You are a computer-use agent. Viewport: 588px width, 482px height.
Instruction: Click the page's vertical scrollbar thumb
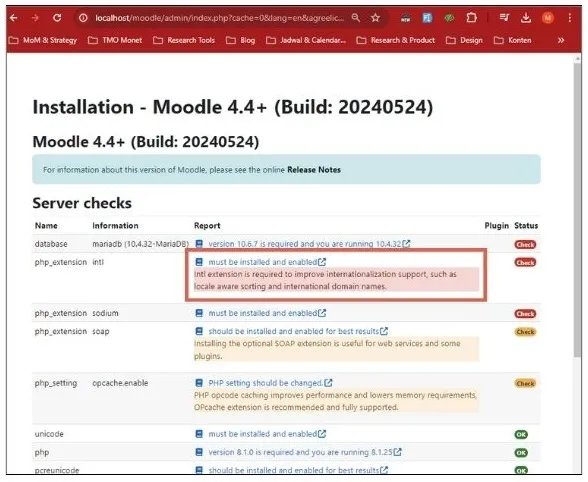(578, 210)
